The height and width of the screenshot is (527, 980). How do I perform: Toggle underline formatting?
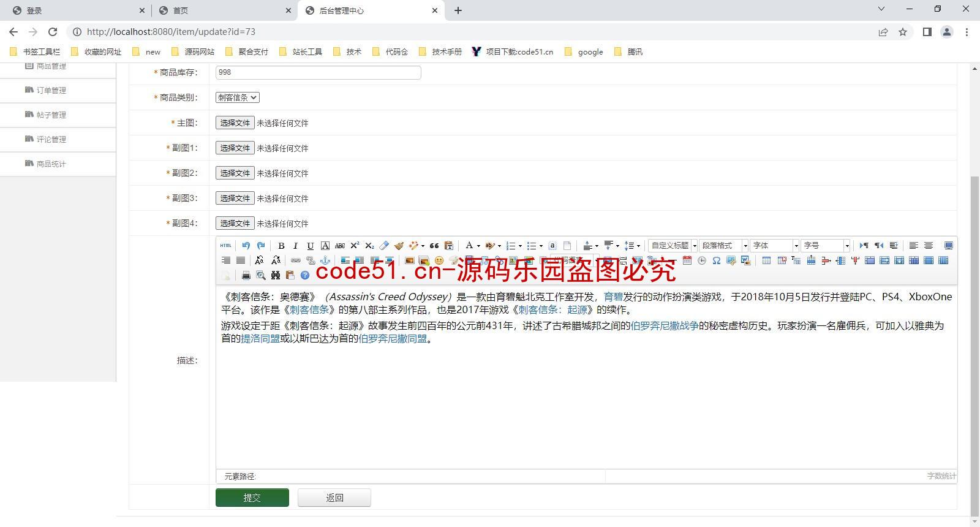tap(310, 246)
